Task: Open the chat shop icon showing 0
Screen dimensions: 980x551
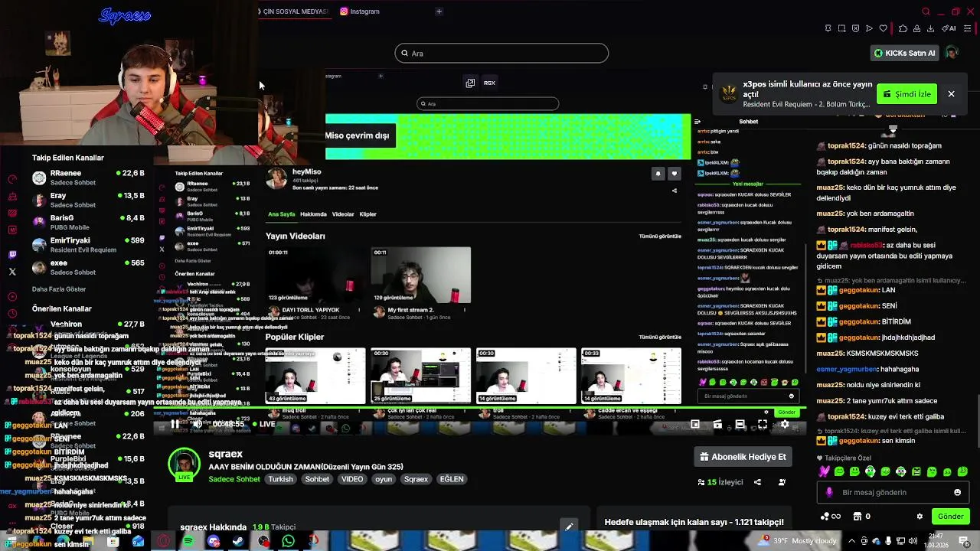Action: [x=861, y=517]
